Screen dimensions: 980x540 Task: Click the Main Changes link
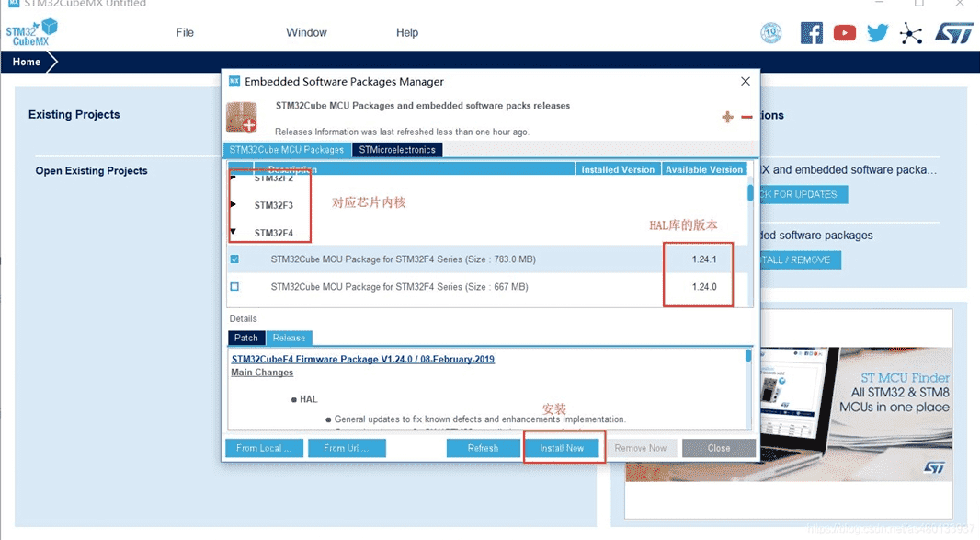(262, 373)
